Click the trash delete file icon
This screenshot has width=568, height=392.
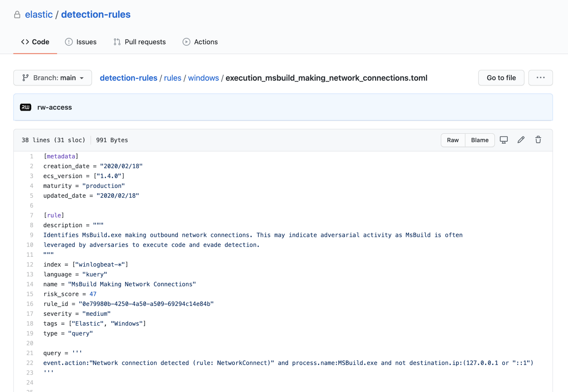(538, 140)
